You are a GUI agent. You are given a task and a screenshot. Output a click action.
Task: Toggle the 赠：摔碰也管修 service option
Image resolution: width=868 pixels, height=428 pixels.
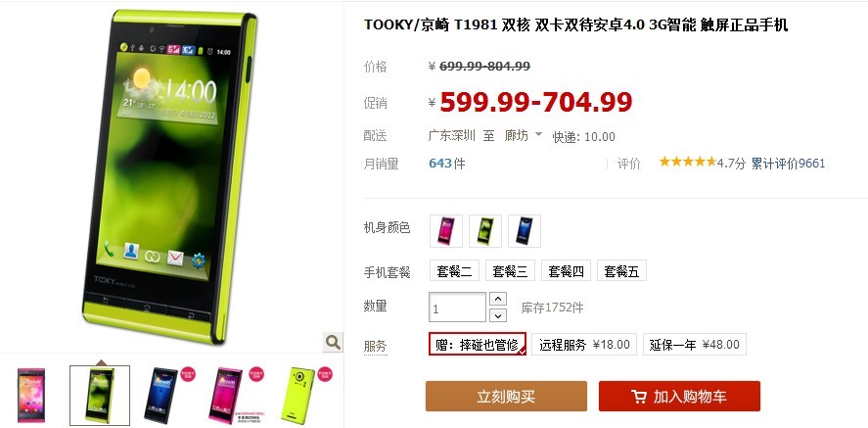click(x=478, y=345)
